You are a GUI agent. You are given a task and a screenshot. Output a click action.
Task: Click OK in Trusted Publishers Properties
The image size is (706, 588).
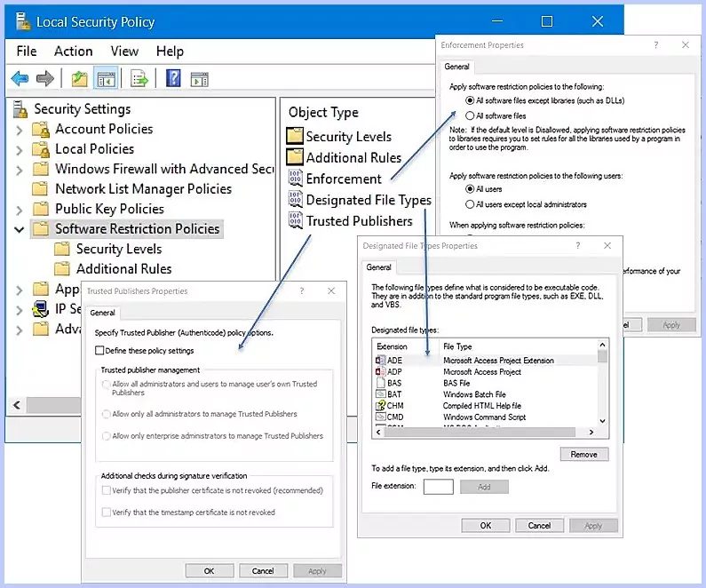pyautogui.click(x=210, y=571)
